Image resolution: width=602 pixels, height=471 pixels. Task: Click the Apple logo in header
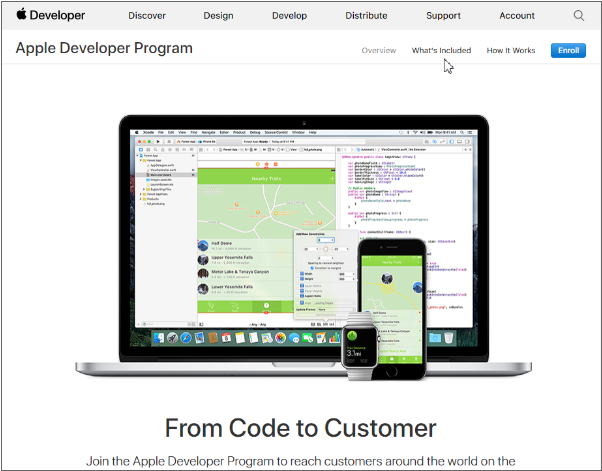tap(21, 15)
